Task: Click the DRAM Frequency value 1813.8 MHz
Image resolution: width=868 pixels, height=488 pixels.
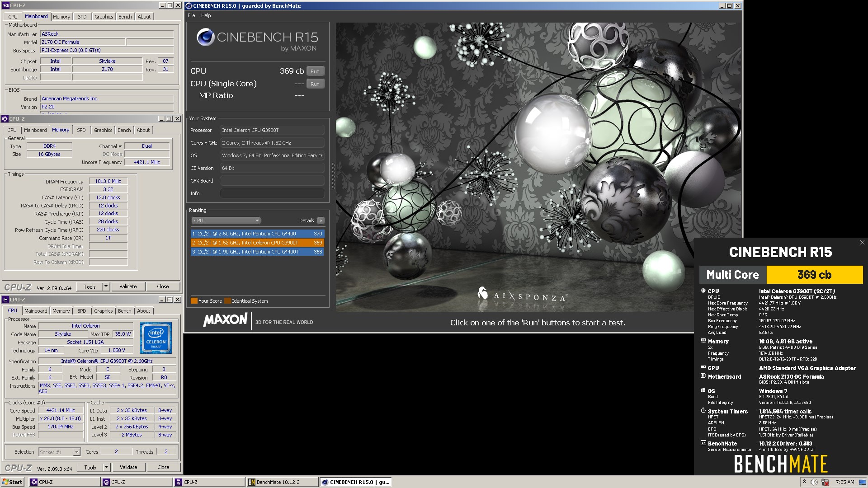Action: click(x=108, y=181)
